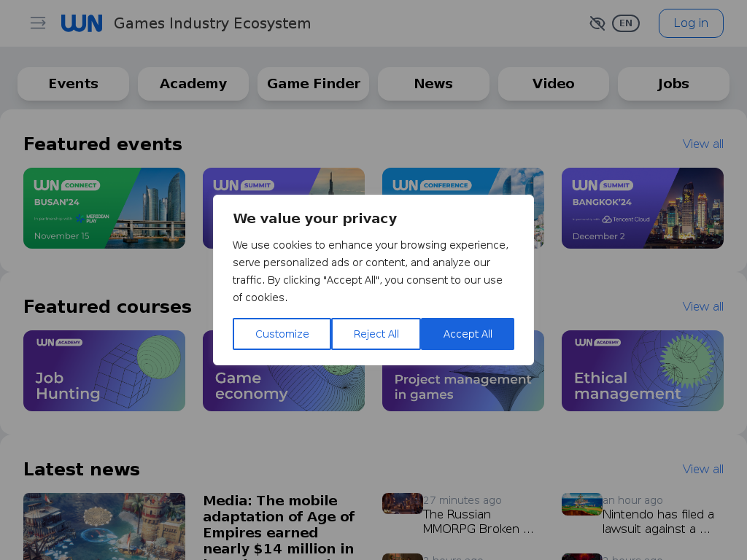Image resolution: width=747 pixels, height=560 pixels.
Task: Open the Events tab
Action: tap(74, 83)
